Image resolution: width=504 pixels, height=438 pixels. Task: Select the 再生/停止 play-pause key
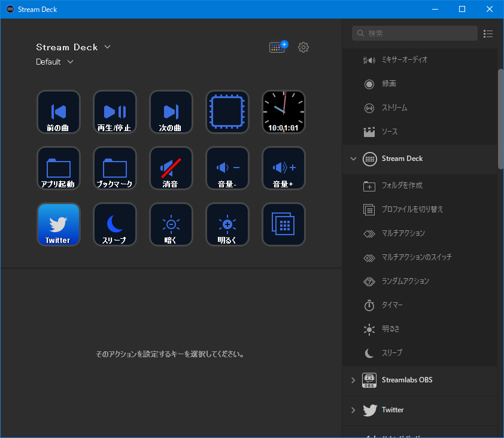click(115, 112)
